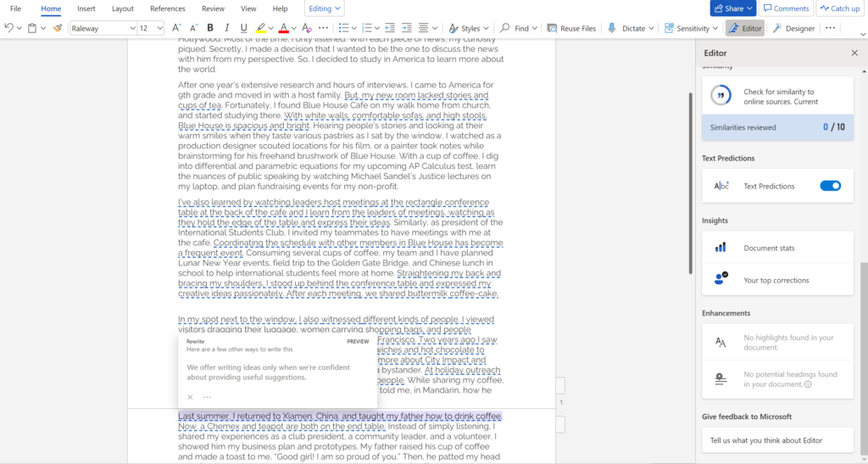The image size is (868, 464).
Task: Toggle bold formatting in the ribbon
Action: point(209,28)
